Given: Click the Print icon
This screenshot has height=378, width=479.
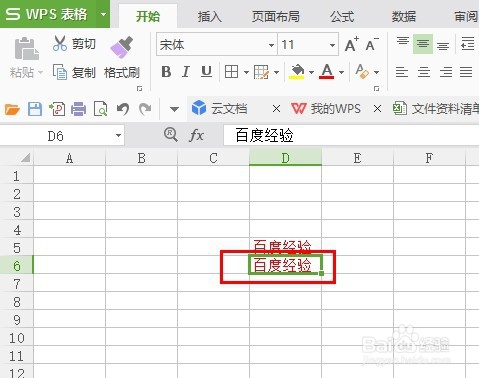Looking at the screenshot, I should click(78, 109).
